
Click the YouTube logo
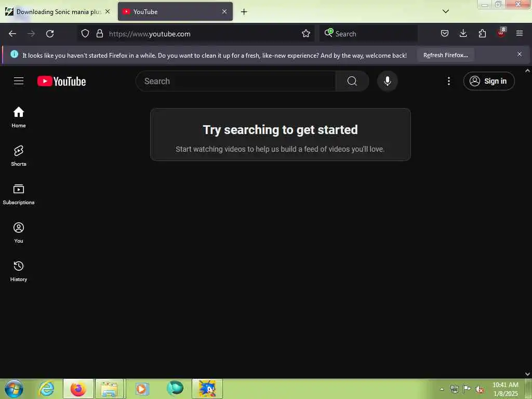click(61, 82)
